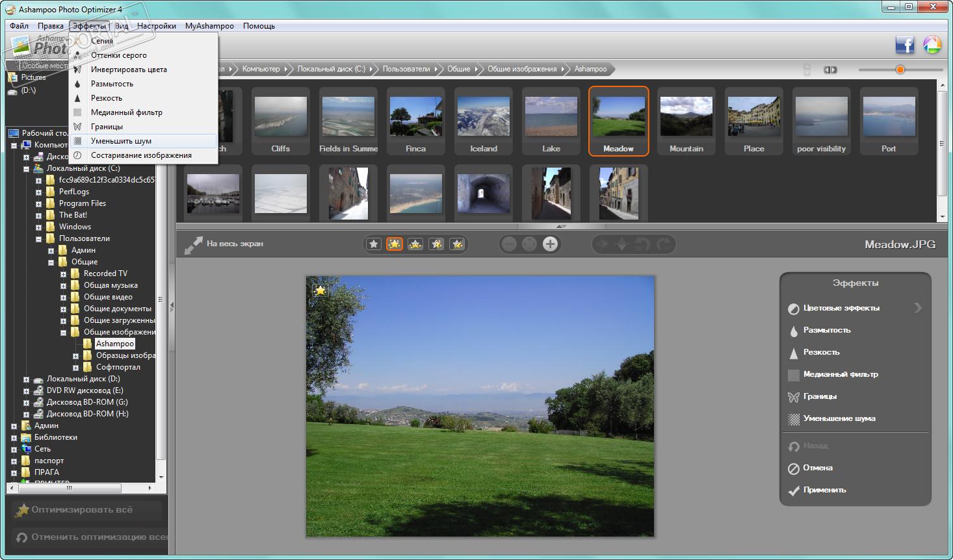Click the Размытость droplet icon in Эффекты panel

(x=793, y=331)
